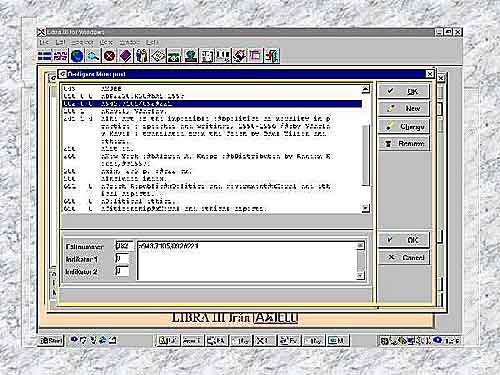Click the blue stacked bars toolbar icon
The width and height of the screenshot is (500, 375).
point(44,56)
